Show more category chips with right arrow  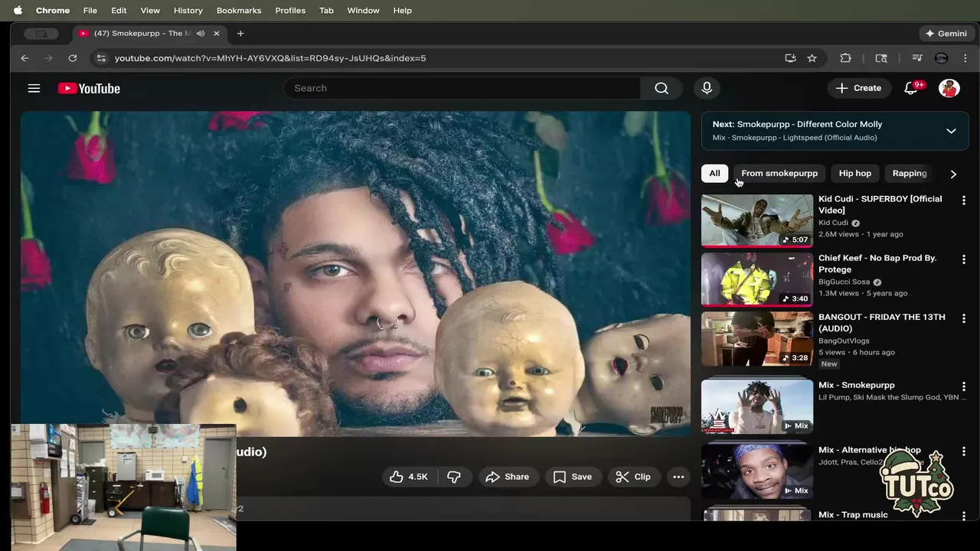(x=953, y=174)
